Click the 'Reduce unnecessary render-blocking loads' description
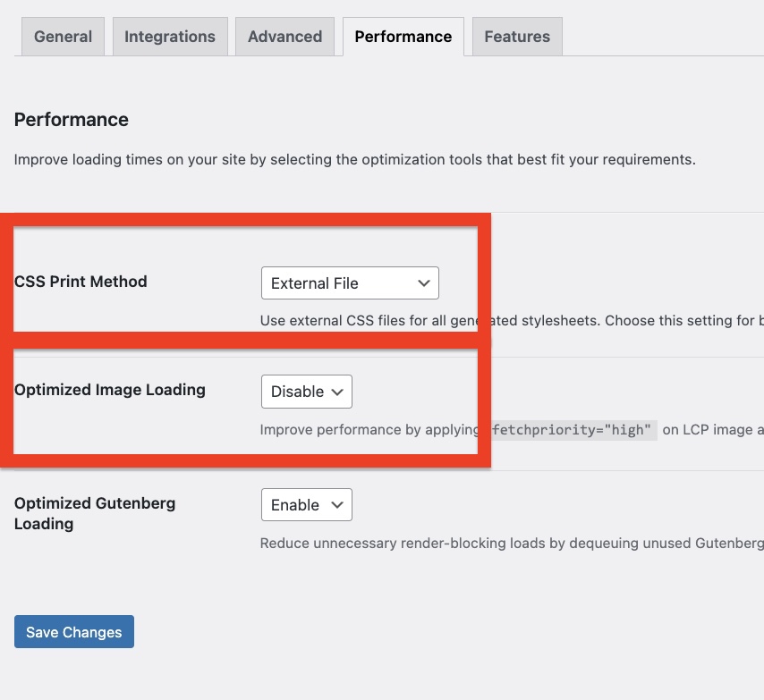This screenshot has height=700, width=764. tap(510, 544)
